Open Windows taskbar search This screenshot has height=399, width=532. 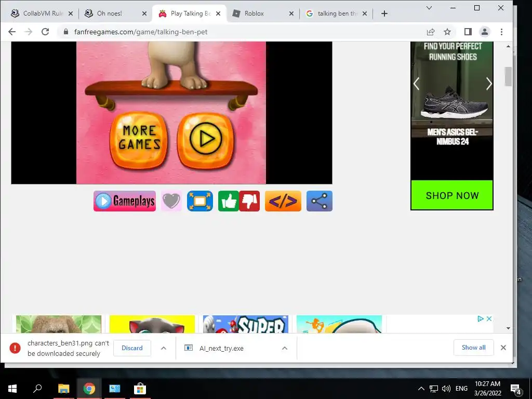(x=37, y=389)
